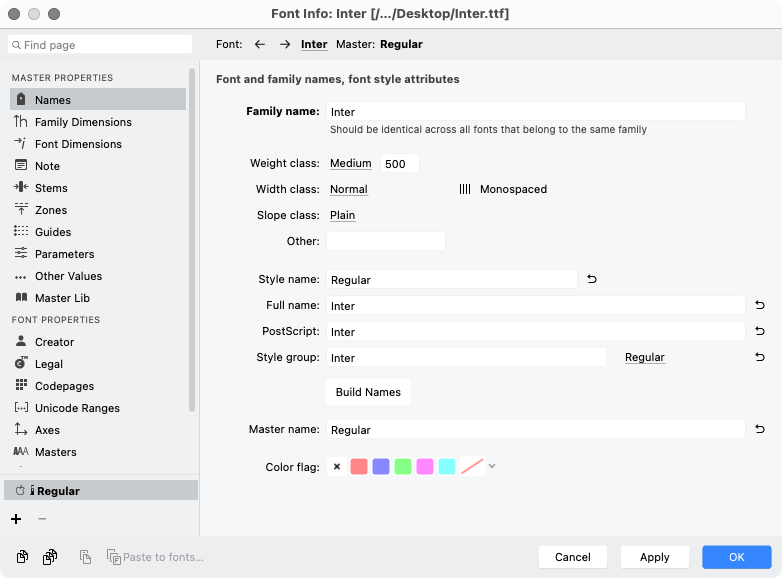Image resolution: width=782 pixels, height=578 pixels.
Task: Click the Other attribute input field
Action: [x=386, y=241]
